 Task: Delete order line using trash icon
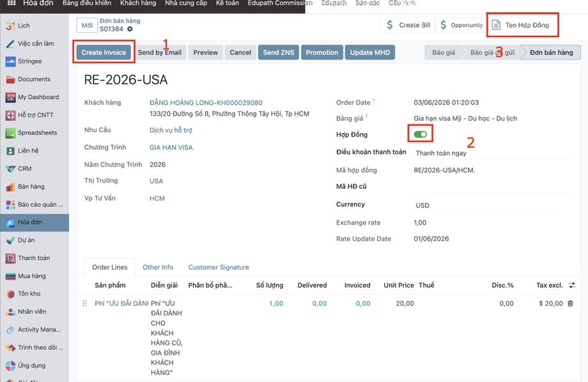[x=570, y=303]
